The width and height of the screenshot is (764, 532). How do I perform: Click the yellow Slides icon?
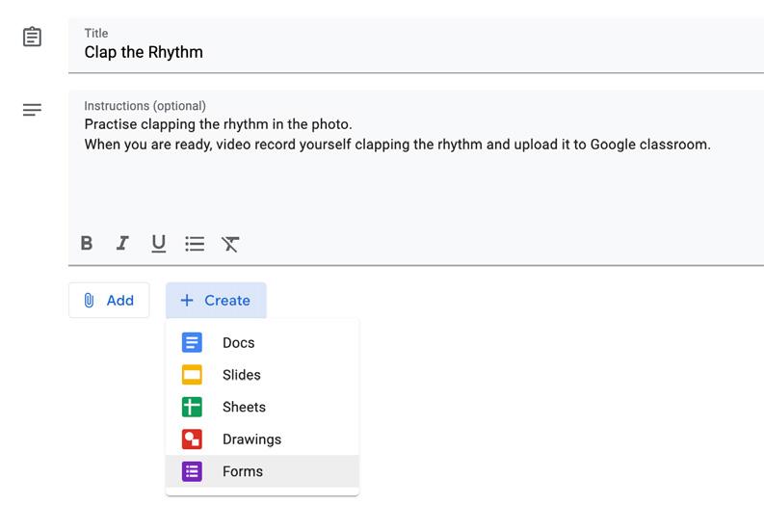tap(192, 375)
